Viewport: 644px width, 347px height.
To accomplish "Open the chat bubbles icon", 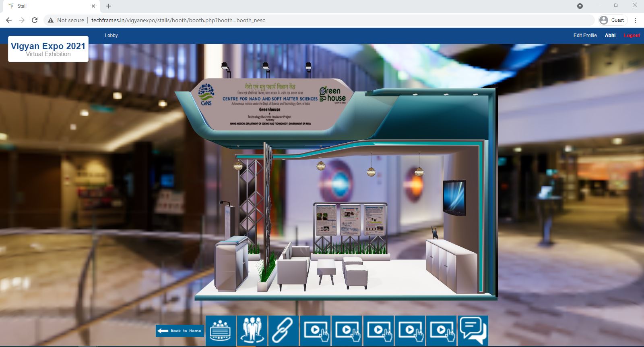I will tap(473, 330).
